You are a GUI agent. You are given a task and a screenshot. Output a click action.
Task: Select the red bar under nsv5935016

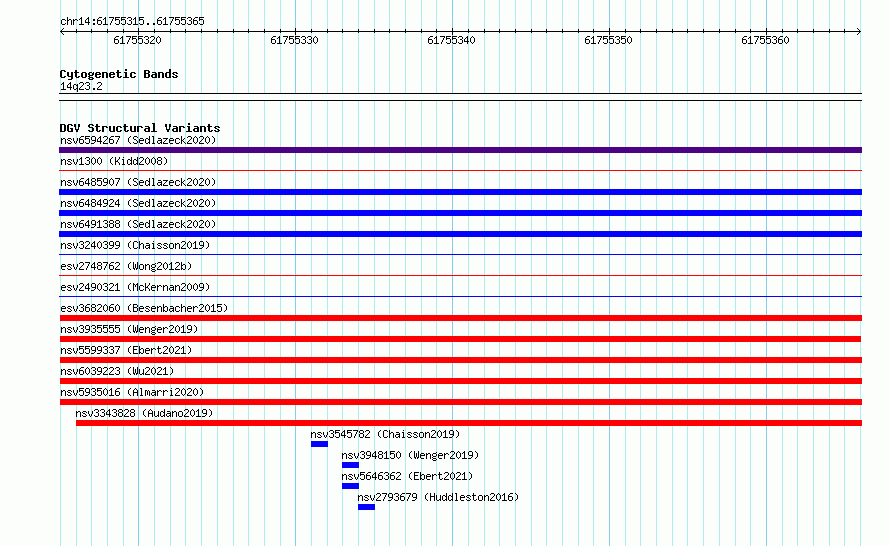(x=460, y=402)
